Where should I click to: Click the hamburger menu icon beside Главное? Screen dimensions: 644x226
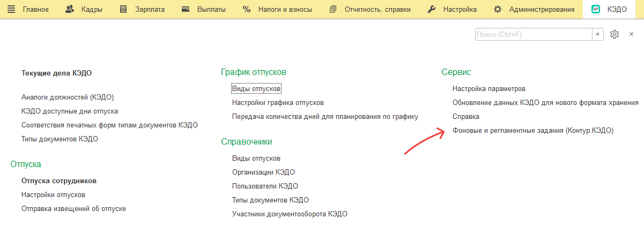coord(11,9)
